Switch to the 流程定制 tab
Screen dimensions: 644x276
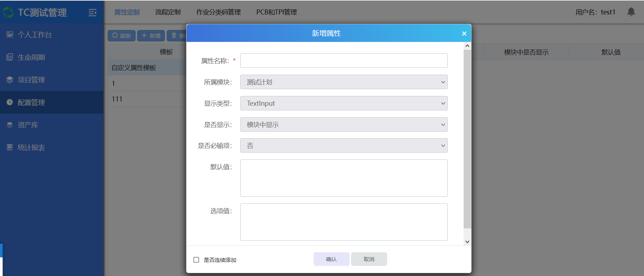point(168,12)
